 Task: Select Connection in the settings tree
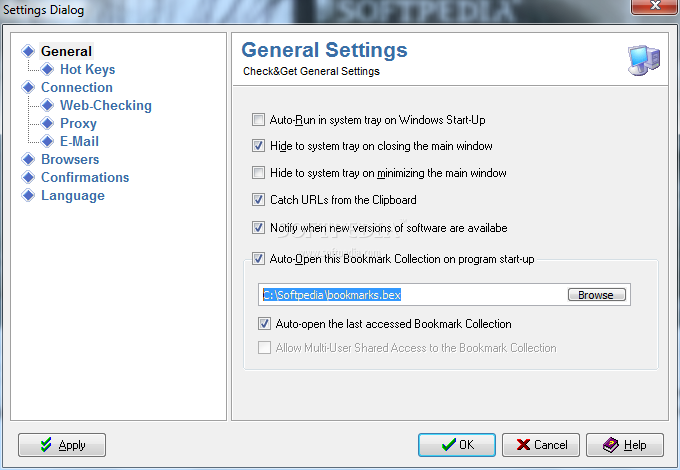pos(77,87)
